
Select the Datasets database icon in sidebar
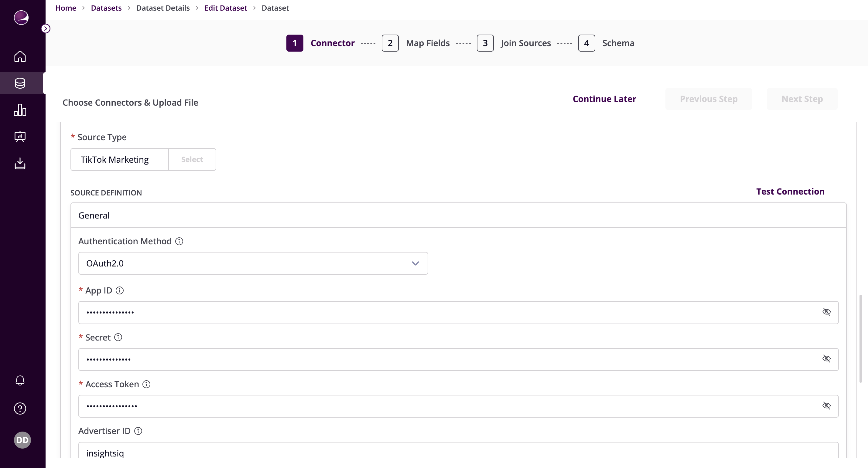coord(20,83)
